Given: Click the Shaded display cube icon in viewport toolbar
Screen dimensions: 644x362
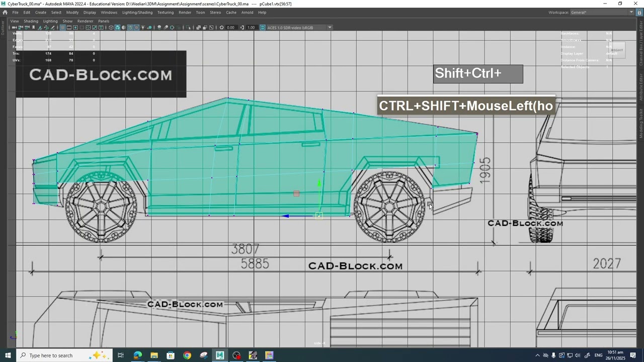Looking at the screenshot, I should (117, 27).
